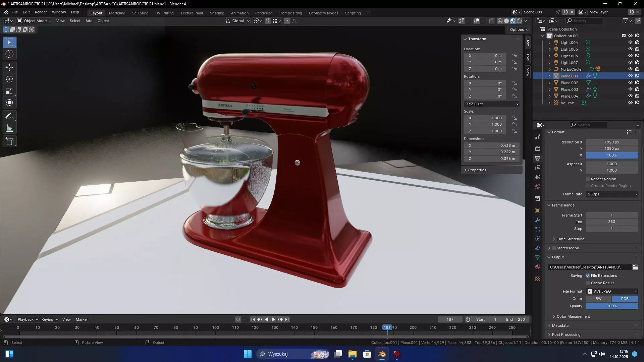Viewport: 644px width, 362px height.
Task: Adjust the Quality 100% slider
Action: coord(612,306)
